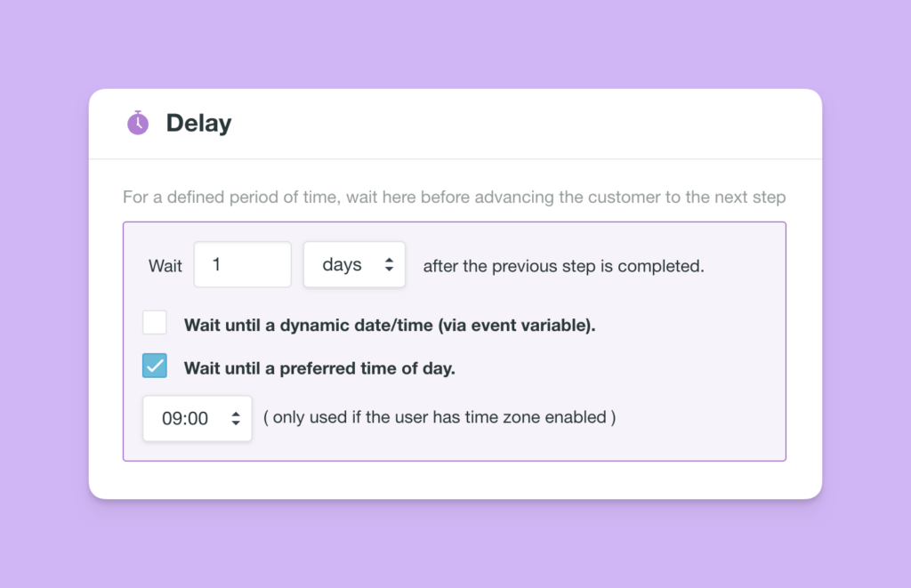The width and height of the screenshot is (911, 588).
Task: Uncheck the preferred time of day checkbox
Action: (x=155, y=366)
